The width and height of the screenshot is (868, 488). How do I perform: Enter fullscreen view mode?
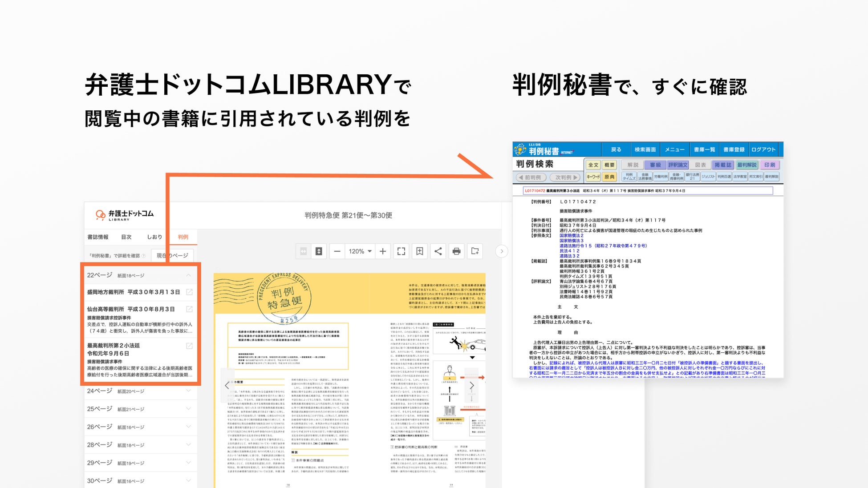click(401, 251)
